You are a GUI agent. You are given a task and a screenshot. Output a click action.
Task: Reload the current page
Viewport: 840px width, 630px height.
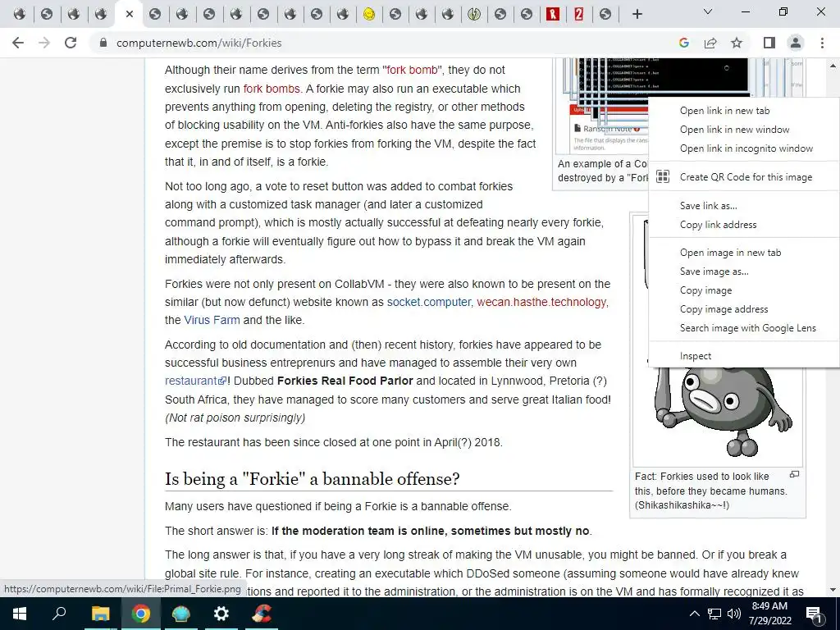pos(71,43)
